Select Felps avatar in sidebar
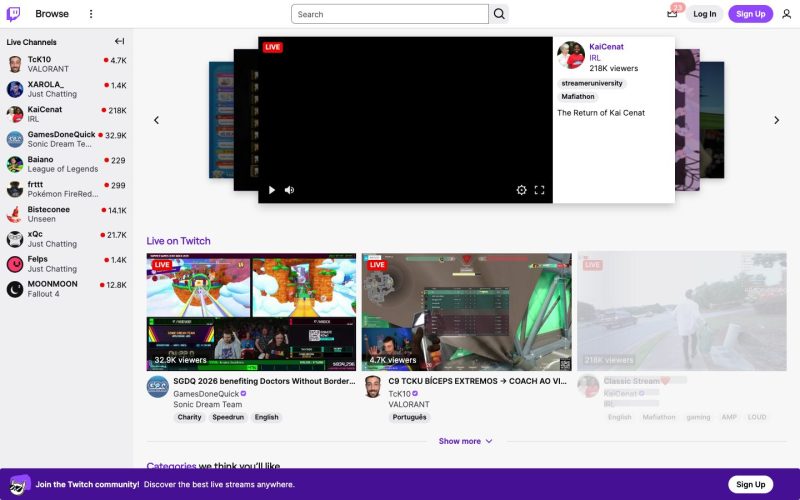Image resolution: width=800 pixels, height=500 pixels. coord(15,264)
